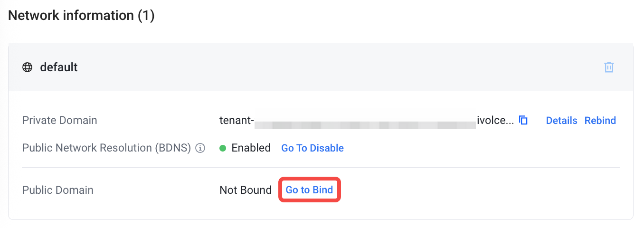The height and width of the screenshot is (228, 644).
Task: Click the BDNS info tooltip icon
Action: pos(200,148)
